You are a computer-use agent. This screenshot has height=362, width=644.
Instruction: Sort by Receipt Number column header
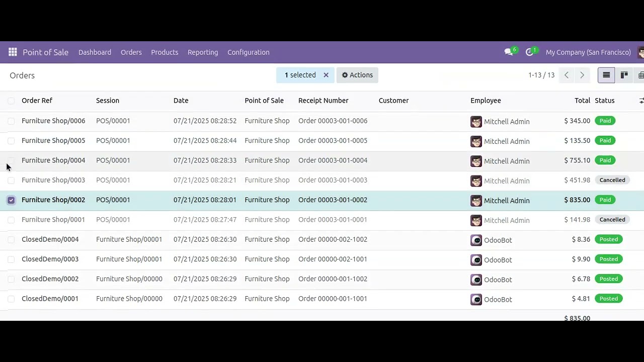323,101
